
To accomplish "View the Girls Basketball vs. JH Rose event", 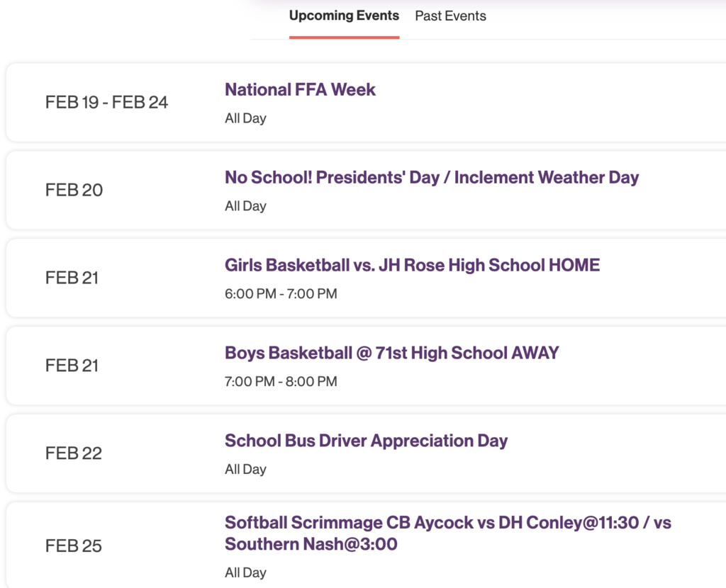I will (412, 265).
